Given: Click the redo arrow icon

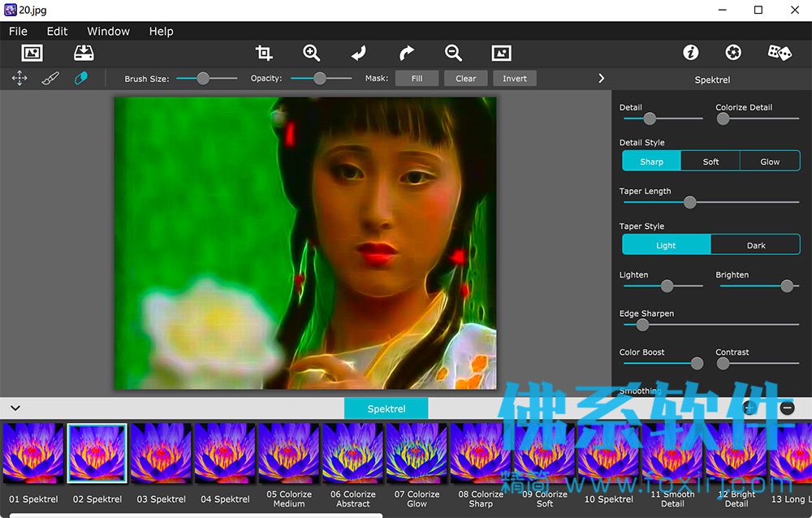Looking at the screenshot, I should [x=407, y=53].
